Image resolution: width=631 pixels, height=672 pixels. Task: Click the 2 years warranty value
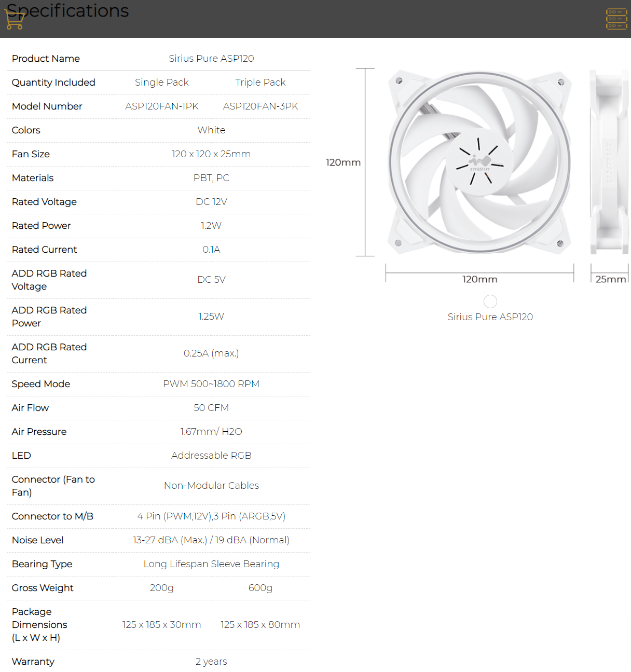pyautogui.click(x=211, y=662)
